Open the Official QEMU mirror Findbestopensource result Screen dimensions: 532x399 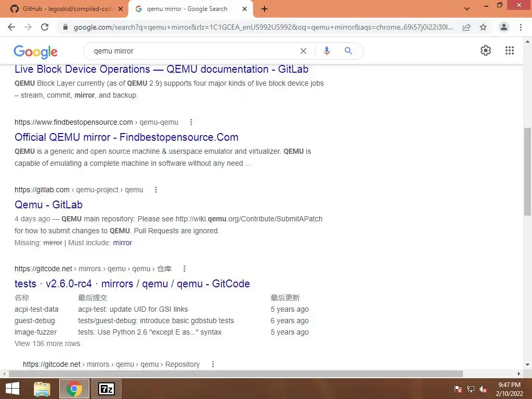click(127, 137)
